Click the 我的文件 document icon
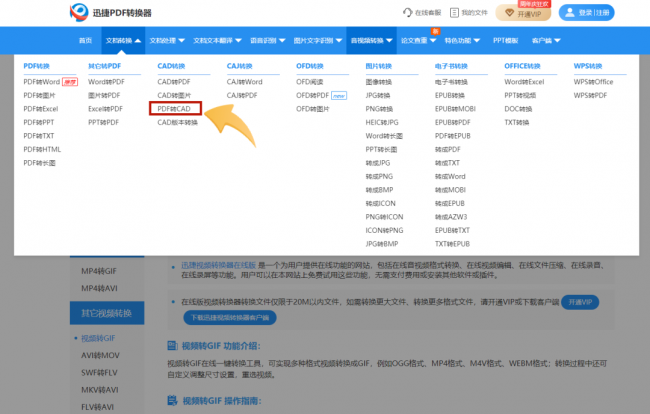650x414 pixels. click(x=454, y=12)
